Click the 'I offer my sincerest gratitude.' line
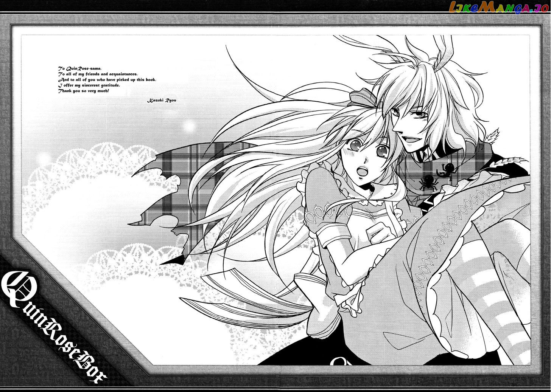The width and height of the screenshot is (551, 392). pos(89,85)
